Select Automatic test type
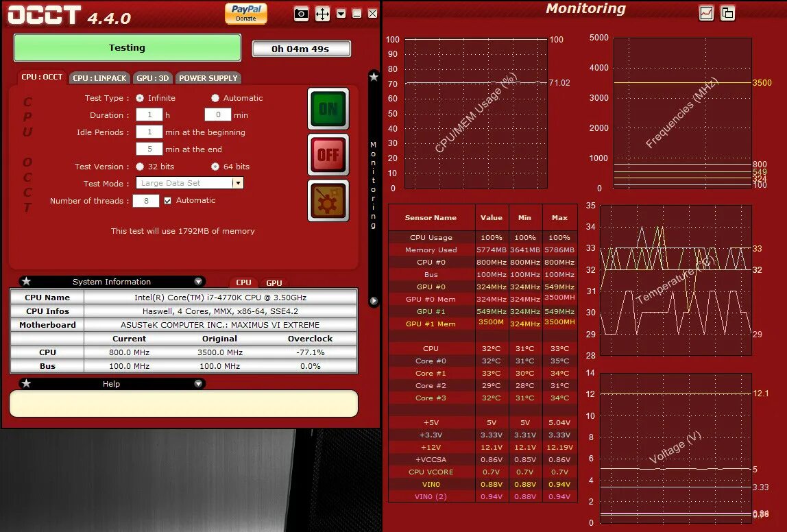This screenshot has width=787, height=532. 215,98
